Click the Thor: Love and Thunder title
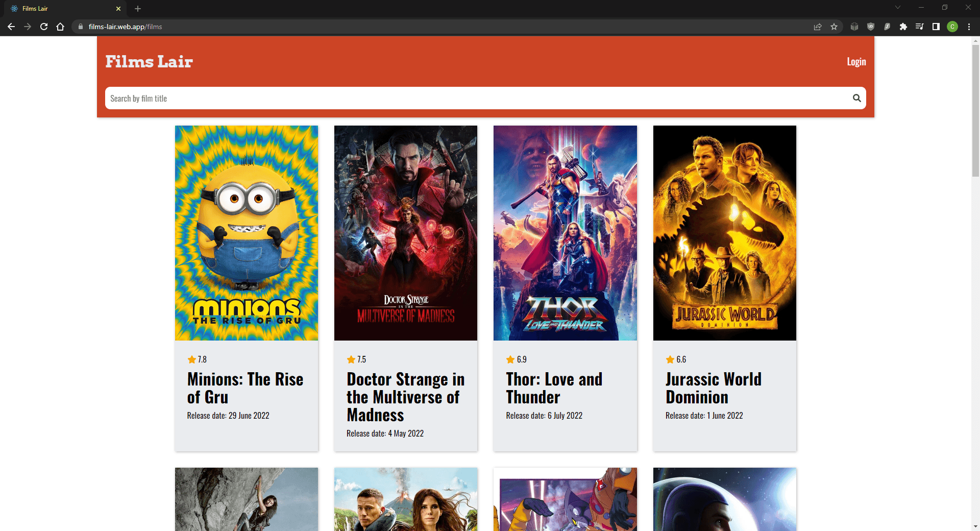This screenshot has width=980, height=531. 554,388
